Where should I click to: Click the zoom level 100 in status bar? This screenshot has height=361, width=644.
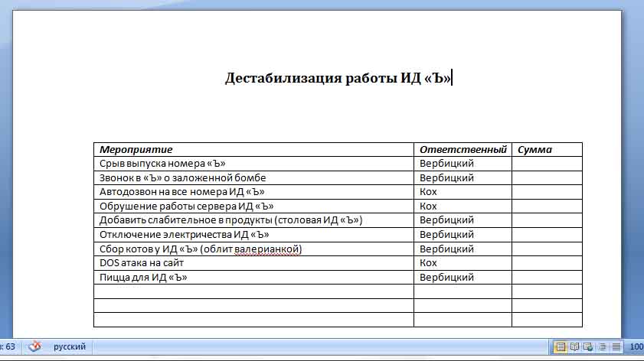coord(636,347)
